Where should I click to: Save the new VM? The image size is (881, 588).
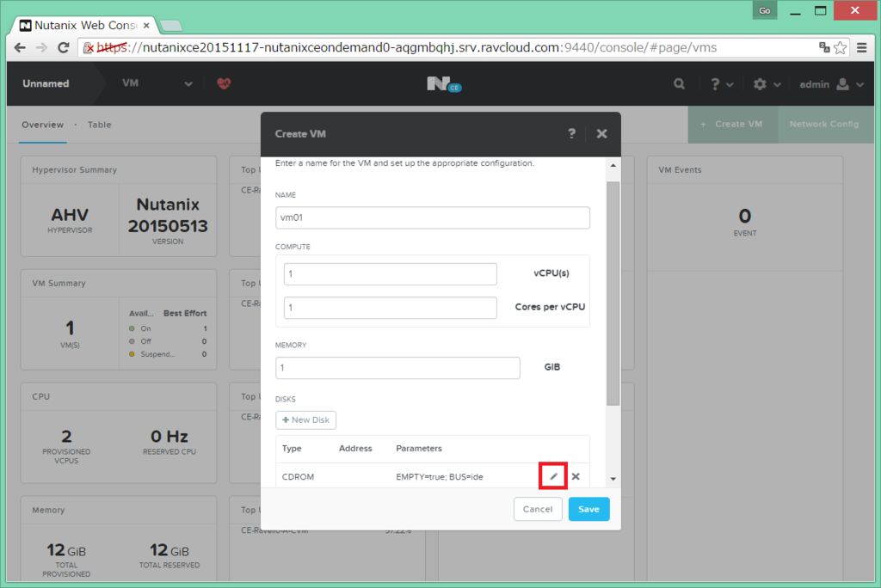[x=588, y=510]
